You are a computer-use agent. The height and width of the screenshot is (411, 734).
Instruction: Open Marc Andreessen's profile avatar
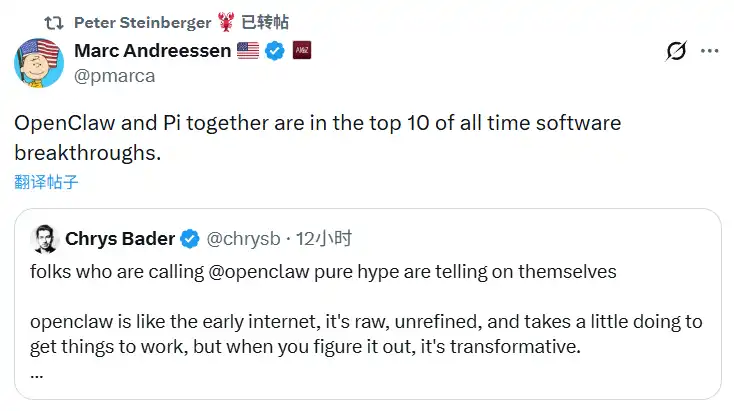[40, 60]
